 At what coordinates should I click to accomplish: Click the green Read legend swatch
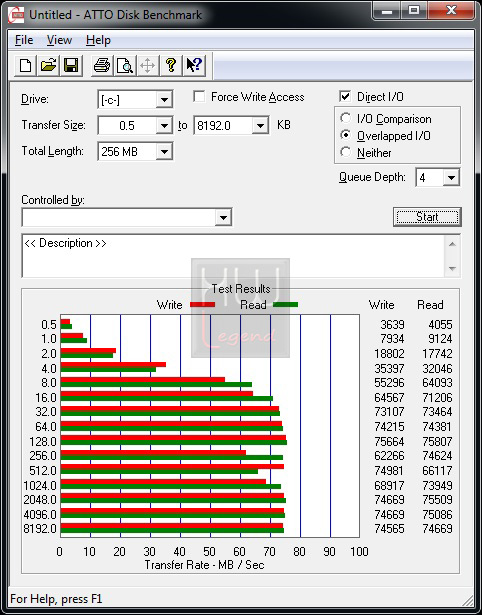click(x=286, y=304)
